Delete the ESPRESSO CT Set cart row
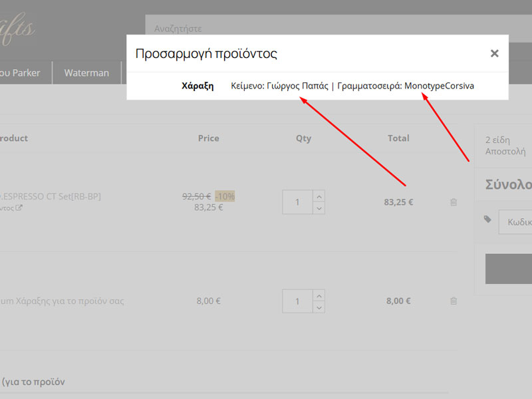The height and width of the screenshot is (399, 532). point(454,202)
